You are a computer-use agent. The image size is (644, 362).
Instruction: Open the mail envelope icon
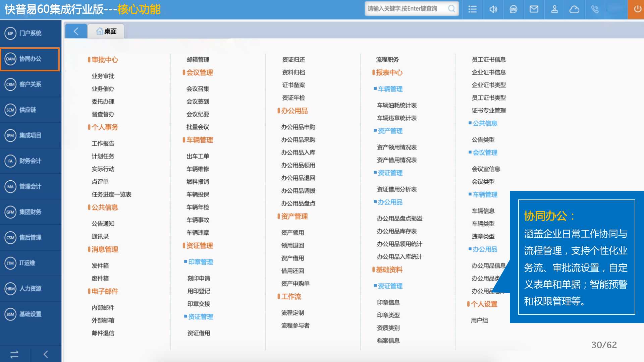(534, 9)
